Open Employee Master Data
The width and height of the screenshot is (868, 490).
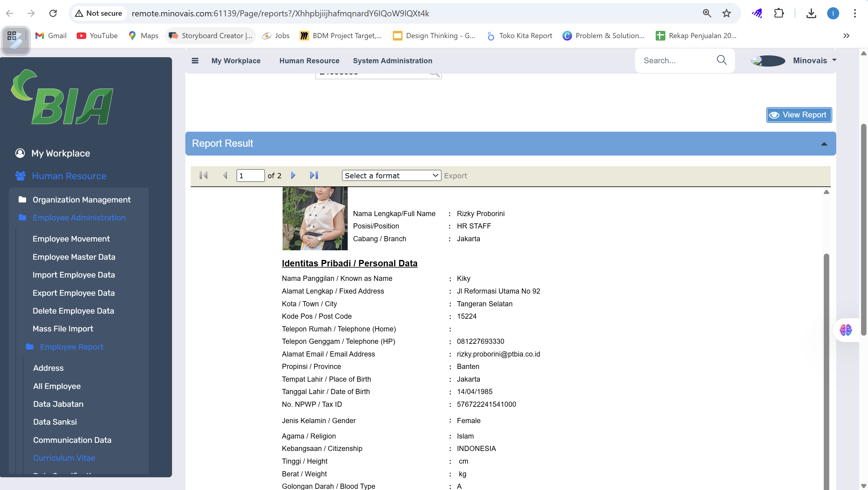[x=74, y=257]
